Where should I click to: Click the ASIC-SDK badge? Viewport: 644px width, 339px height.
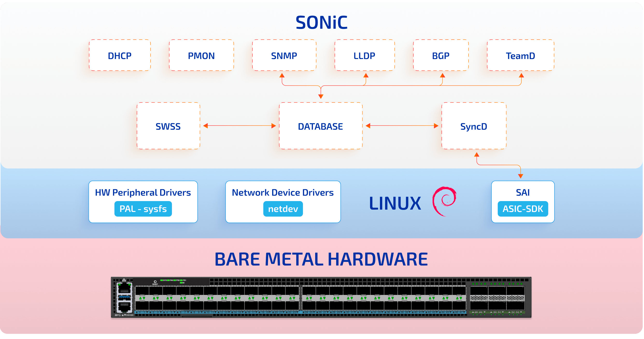click(x=523, y=209)
